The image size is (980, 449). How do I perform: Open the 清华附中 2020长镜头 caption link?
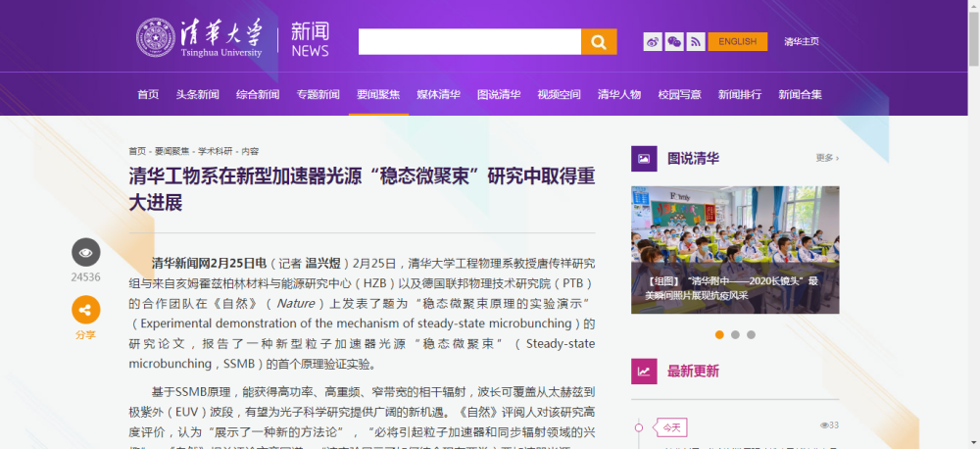(733, 288)
